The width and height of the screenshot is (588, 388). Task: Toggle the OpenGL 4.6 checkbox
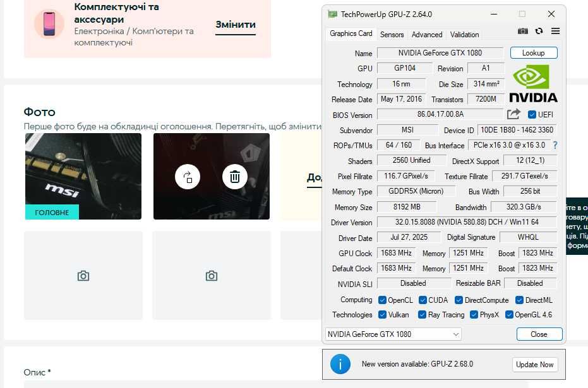tap(509, 315)
